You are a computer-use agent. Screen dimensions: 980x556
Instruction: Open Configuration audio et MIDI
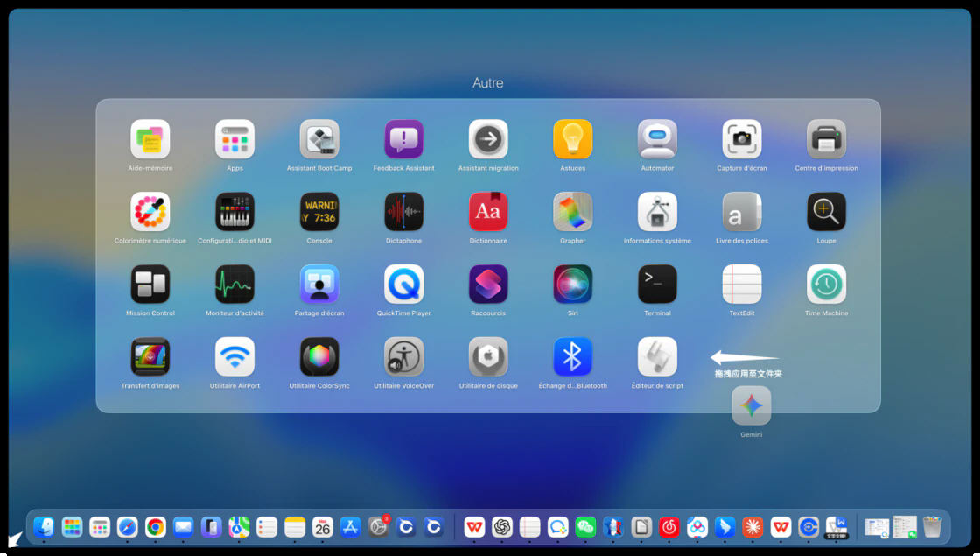[234, 211]
